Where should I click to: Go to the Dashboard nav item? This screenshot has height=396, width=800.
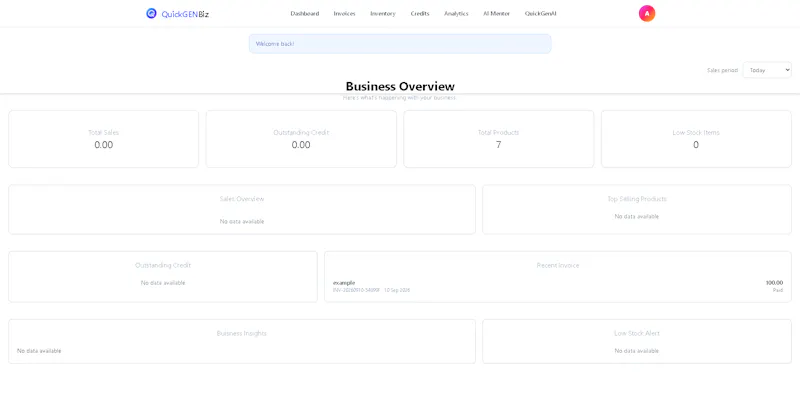coord(305,14)
